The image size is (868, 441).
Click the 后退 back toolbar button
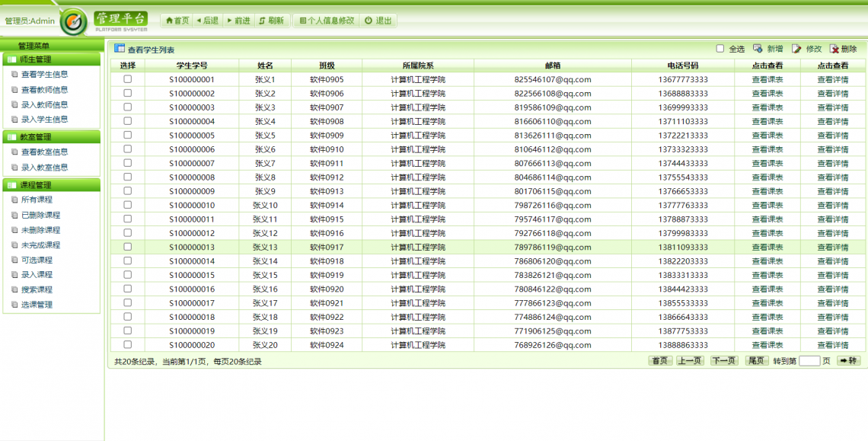(207, 21)
